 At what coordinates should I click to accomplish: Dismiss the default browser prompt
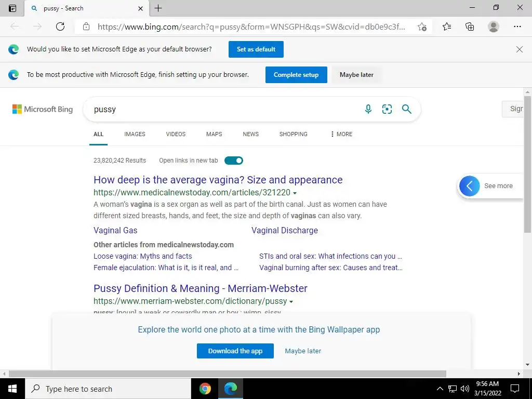point(519,49)
